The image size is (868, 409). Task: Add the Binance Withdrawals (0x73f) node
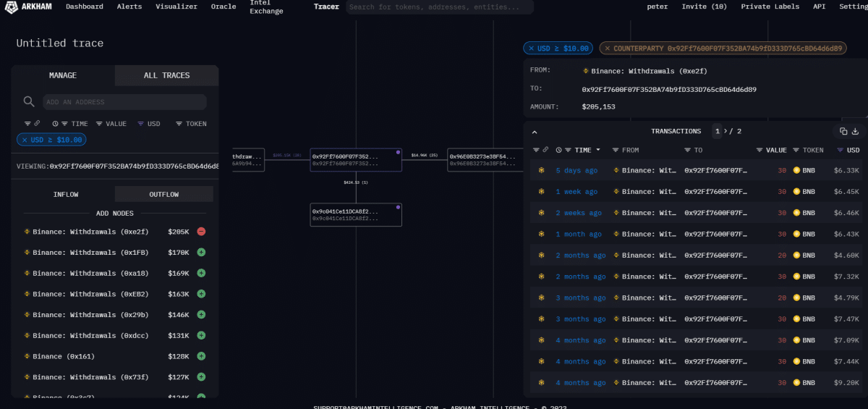201,377
